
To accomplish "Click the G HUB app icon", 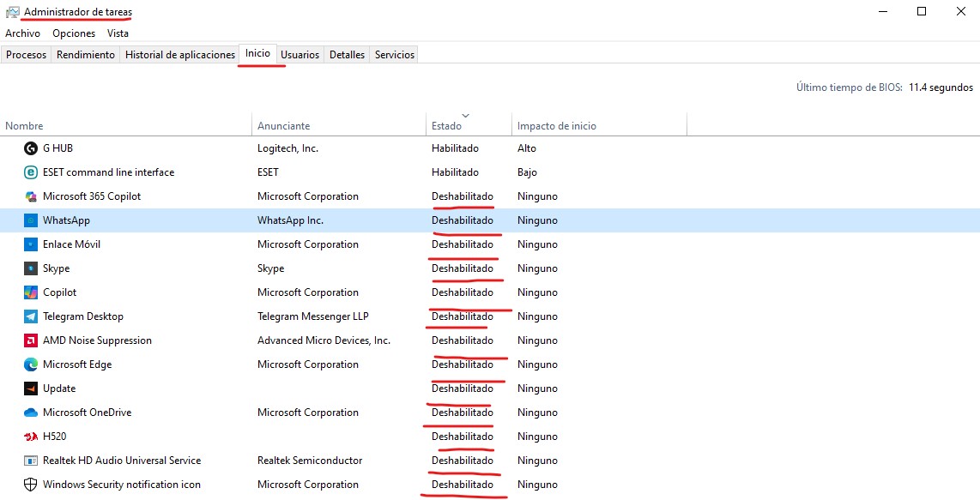I will (31, 148).
